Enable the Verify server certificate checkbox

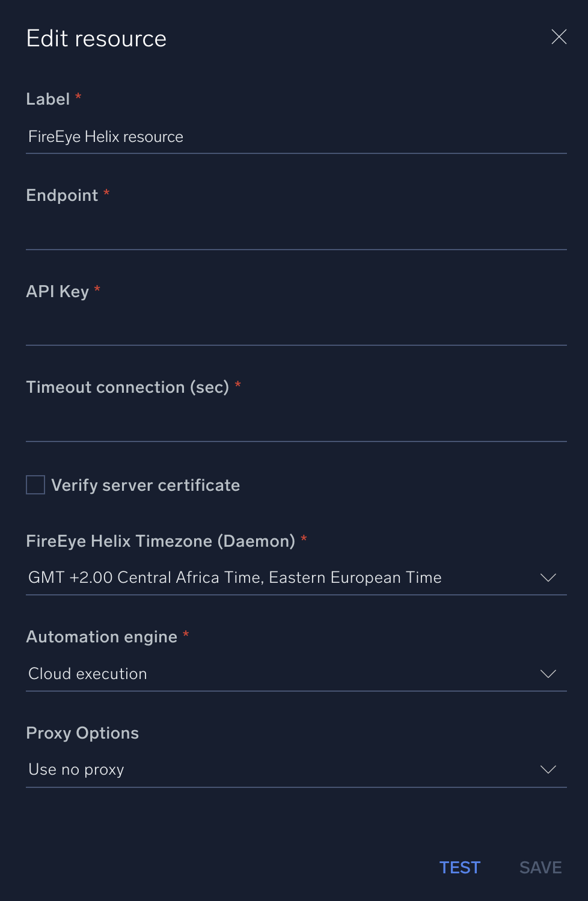pos(35,484)
